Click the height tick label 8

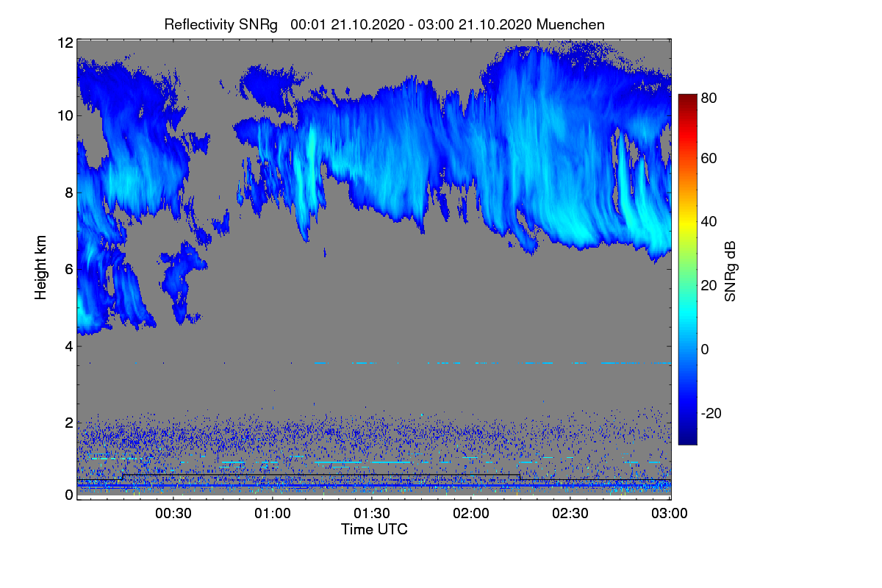tap(68, 193)
